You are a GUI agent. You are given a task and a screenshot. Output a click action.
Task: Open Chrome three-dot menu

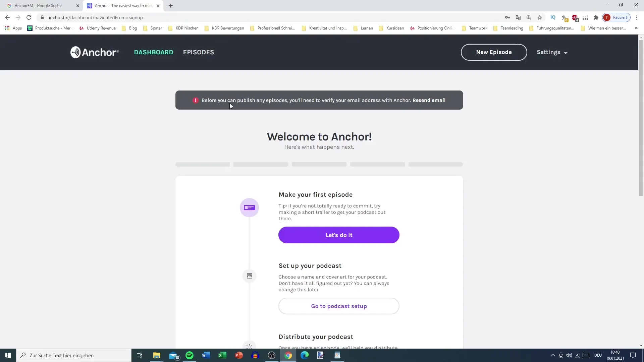(637, 17)
